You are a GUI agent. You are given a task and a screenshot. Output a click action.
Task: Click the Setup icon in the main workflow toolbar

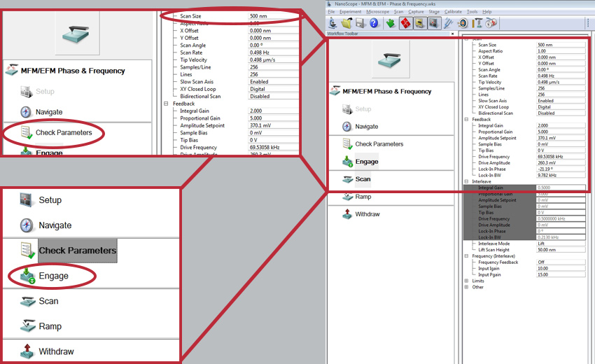point(347,109)
